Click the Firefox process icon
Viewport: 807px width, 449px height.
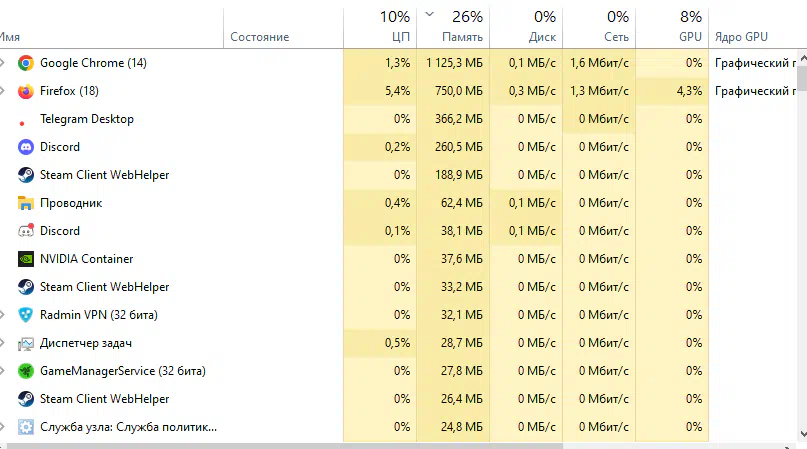(x=26, y=91)
